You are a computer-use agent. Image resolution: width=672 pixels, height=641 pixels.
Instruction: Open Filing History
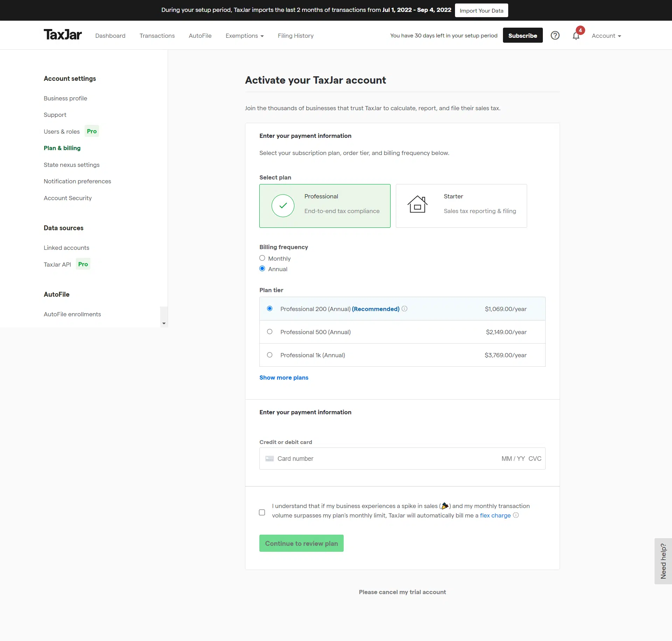pyautogui.click(x=296, y=36)
